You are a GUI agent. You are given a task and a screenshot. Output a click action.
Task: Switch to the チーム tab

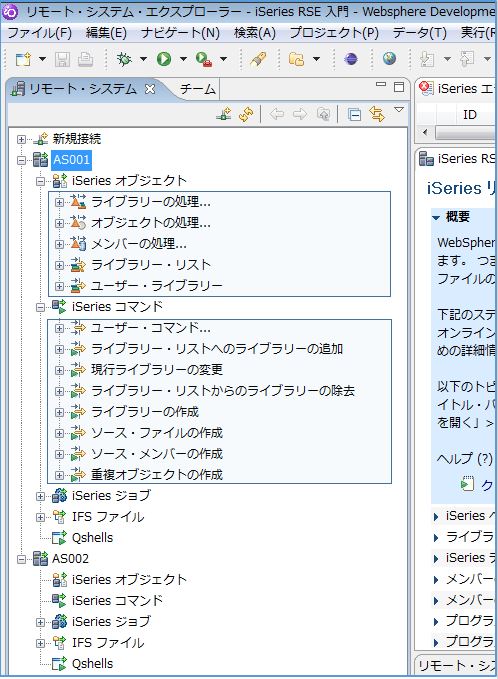click(197, 89)
